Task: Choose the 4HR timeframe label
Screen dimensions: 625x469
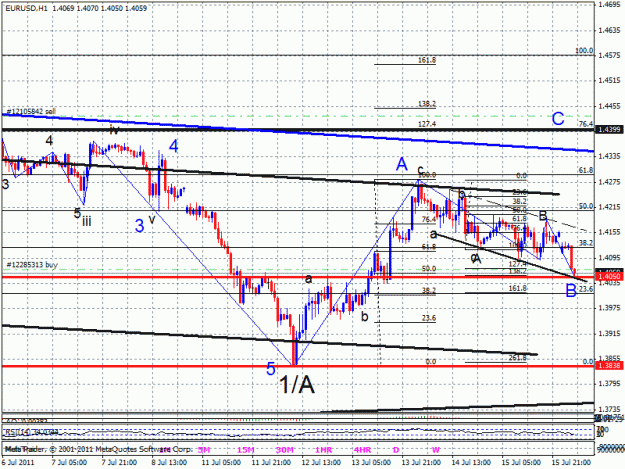Action: (x=362, y=450)
